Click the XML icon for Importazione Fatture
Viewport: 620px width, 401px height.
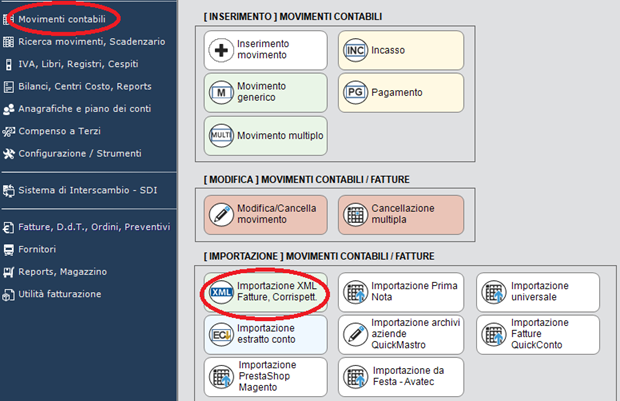click(x=220, y=292)
